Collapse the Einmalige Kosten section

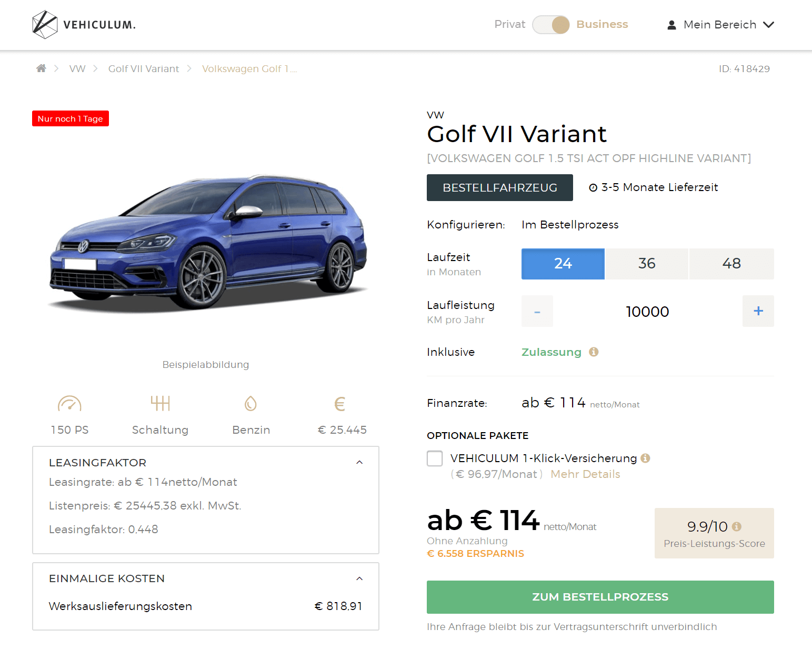coord(359,578)
